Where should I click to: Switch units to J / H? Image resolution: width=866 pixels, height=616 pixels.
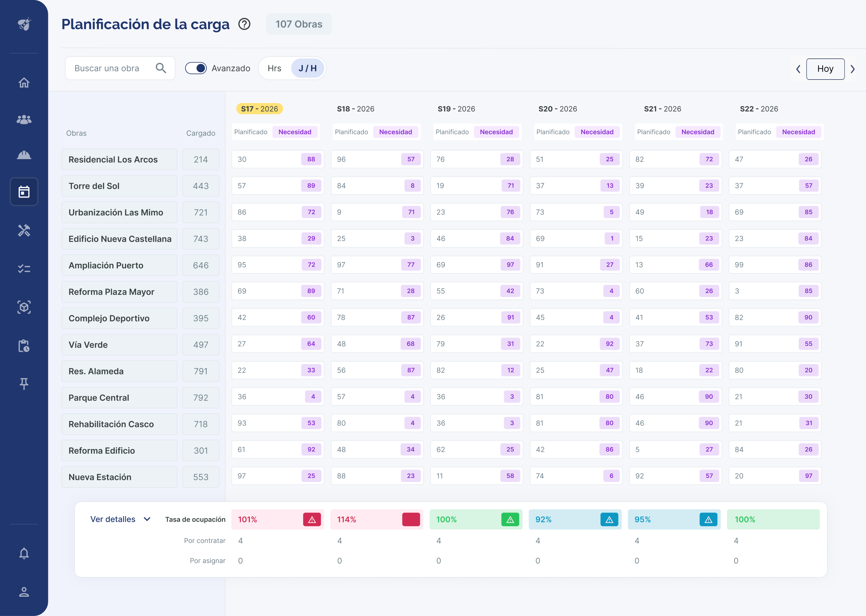307,68
